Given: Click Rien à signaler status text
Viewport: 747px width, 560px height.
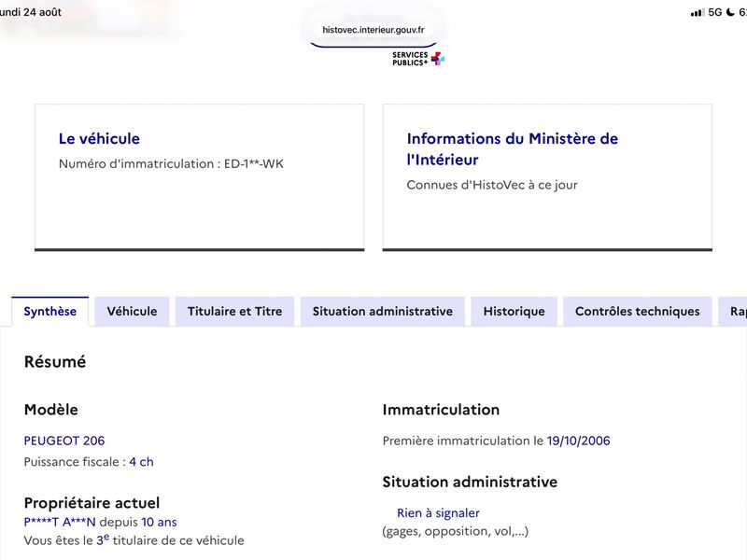Looking at the screenshot, I should (438, 512).
